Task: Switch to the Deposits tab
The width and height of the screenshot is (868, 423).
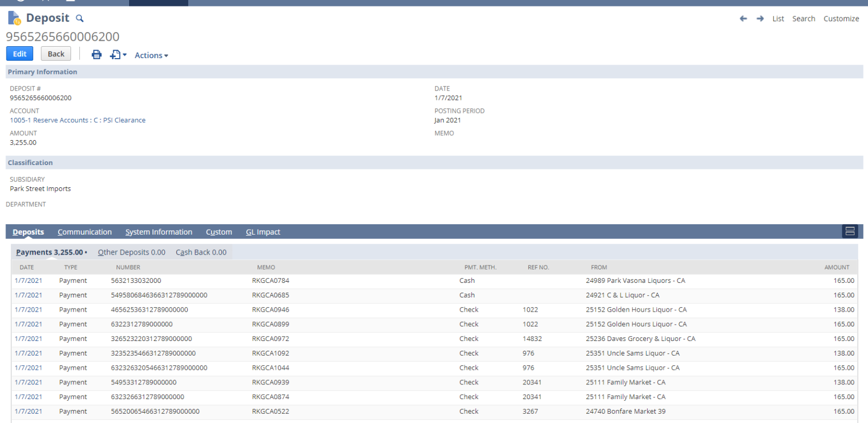Action: point(28,232)
